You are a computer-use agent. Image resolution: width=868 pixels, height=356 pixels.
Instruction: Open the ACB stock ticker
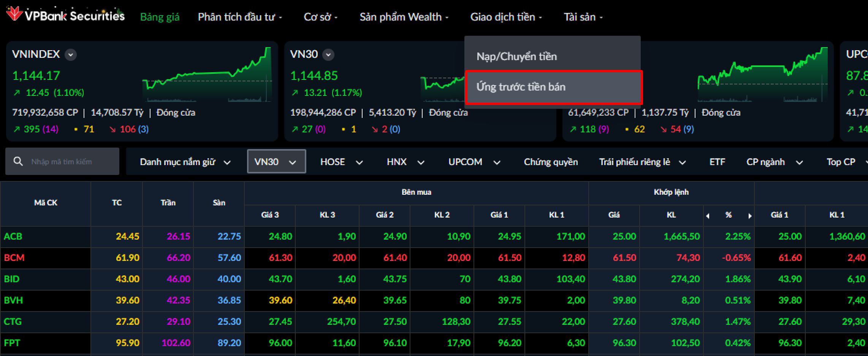(13, 237)
